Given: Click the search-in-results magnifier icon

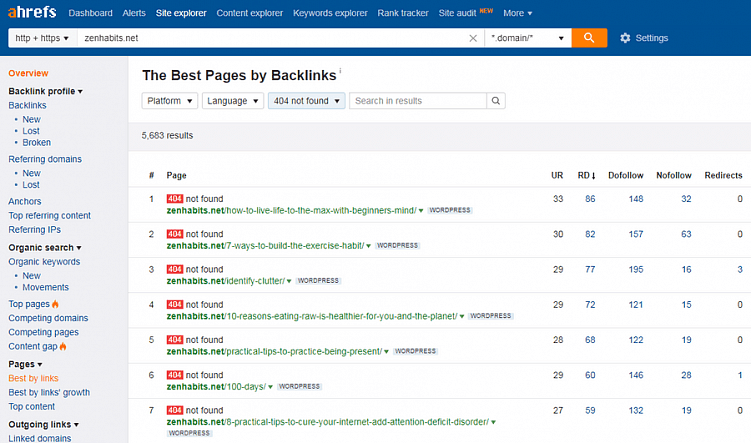Looking at the screenshot, I should [x=495, y=101].
